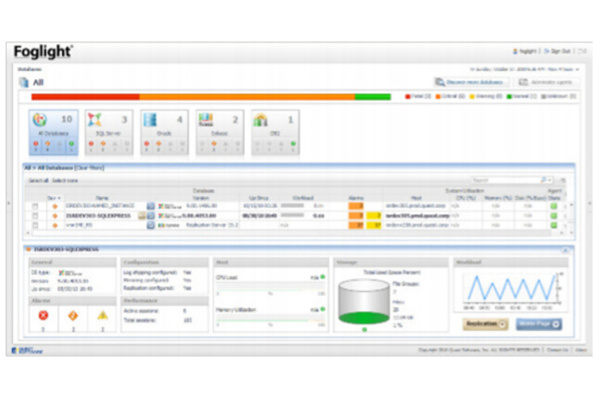Click Select none link
This screenshot has width=600, height=400.
point(65,181)
